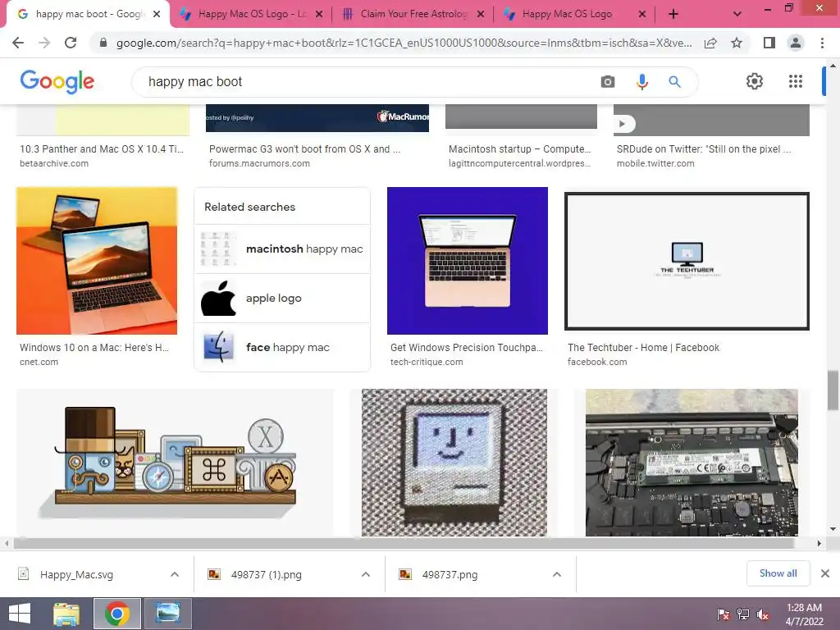This screenshot has width=840, height=630.
Task: Submit search with the magnifier icon
Action: click(x=674, y=82)
